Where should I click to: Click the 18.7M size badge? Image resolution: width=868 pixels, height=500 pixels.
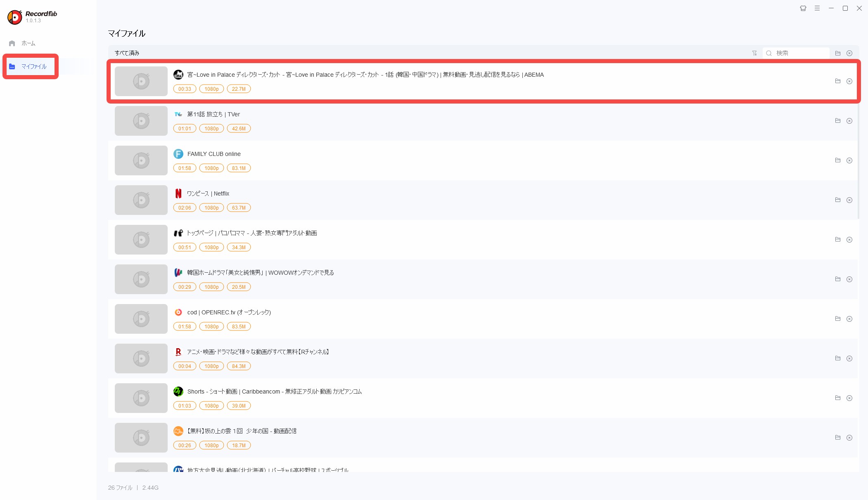(239, 446)
